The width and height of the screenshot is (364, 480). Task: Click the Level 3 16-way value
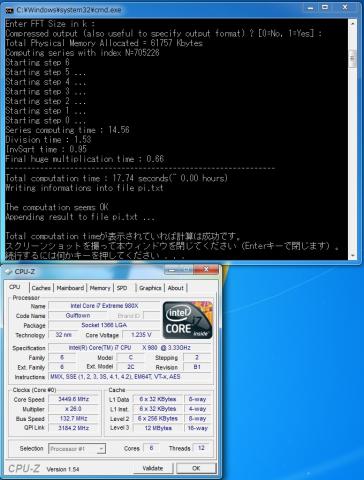(197, 428)
